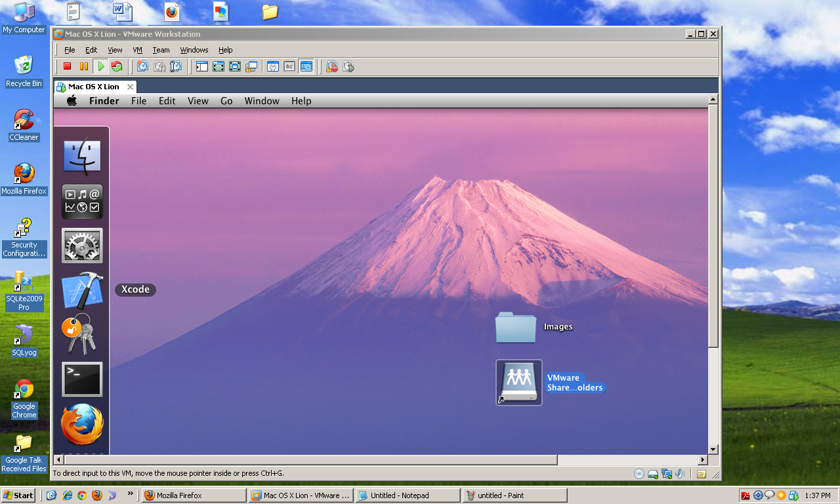
Task: Open the Mac Edit menu
Action: [167, 101]
